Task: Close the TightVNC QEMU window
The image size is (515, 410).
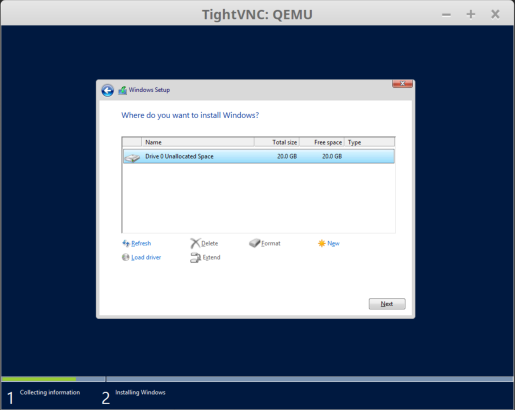Action: pyautogui.click(x=495, y=14)
